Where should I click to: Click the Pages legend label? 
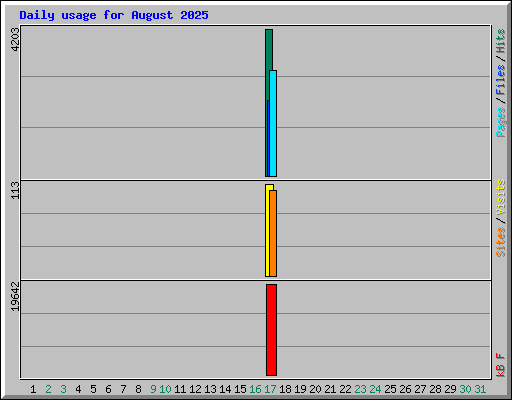click(501, 122)
